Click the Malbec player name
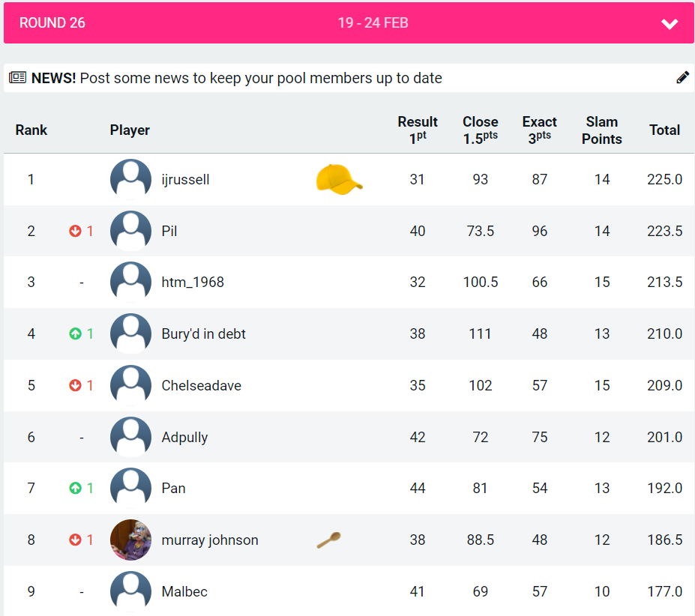 pos(184,591)
